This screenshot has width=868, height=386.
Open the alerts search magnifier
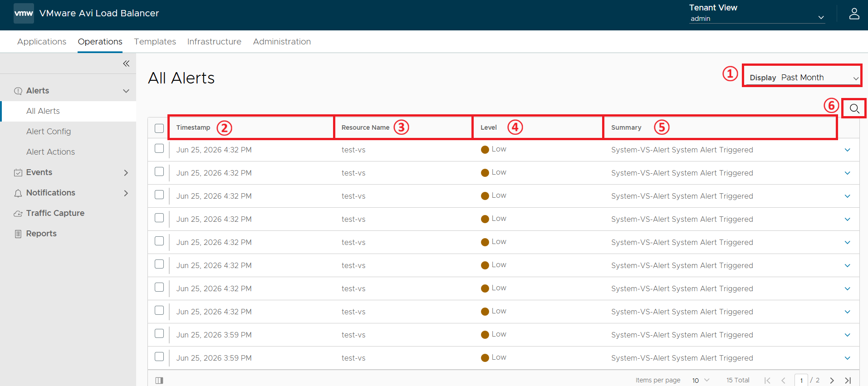pos(854,108)
